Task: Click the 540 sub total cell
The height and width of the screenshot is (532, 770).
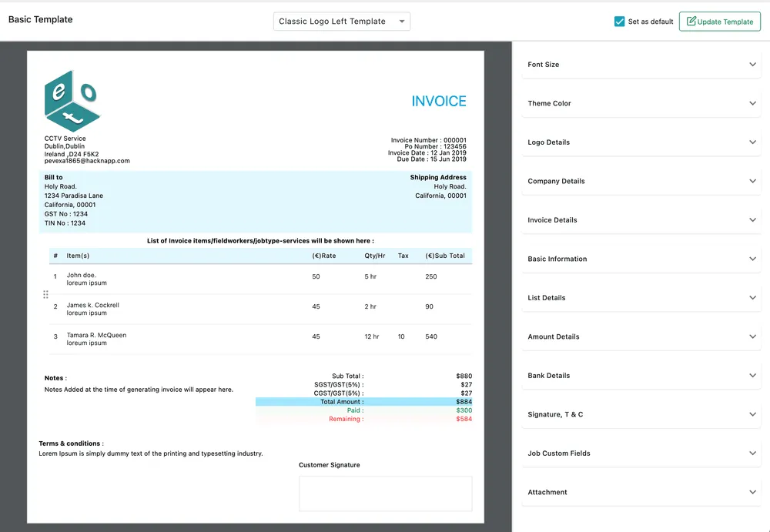Action: pos(431,336)
